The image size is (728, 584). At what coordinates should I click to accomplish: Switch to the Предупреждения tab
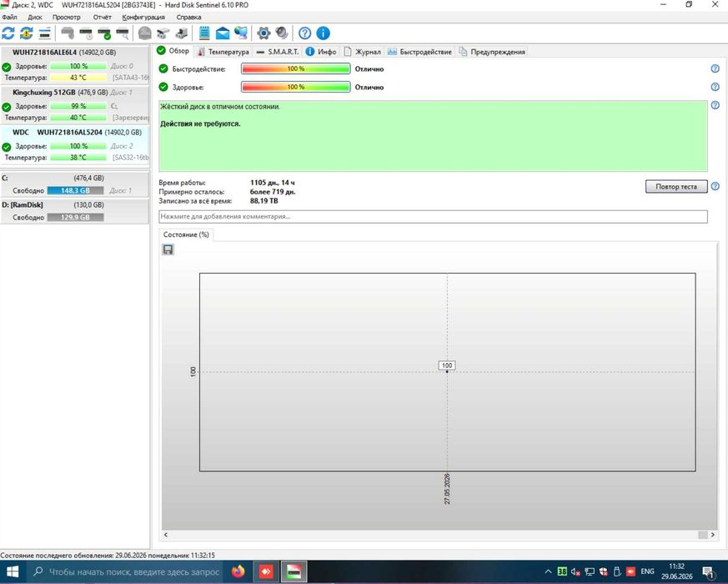click(x=492, y=52)
